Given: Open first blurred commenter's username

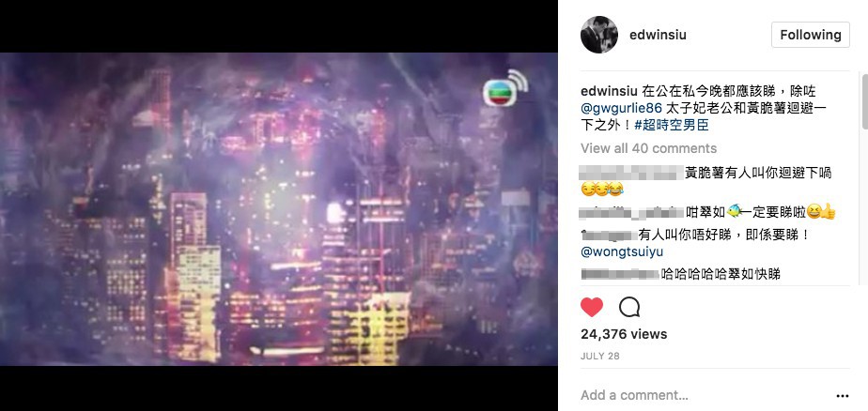Looking at the screenshot, I should point(630,173).
